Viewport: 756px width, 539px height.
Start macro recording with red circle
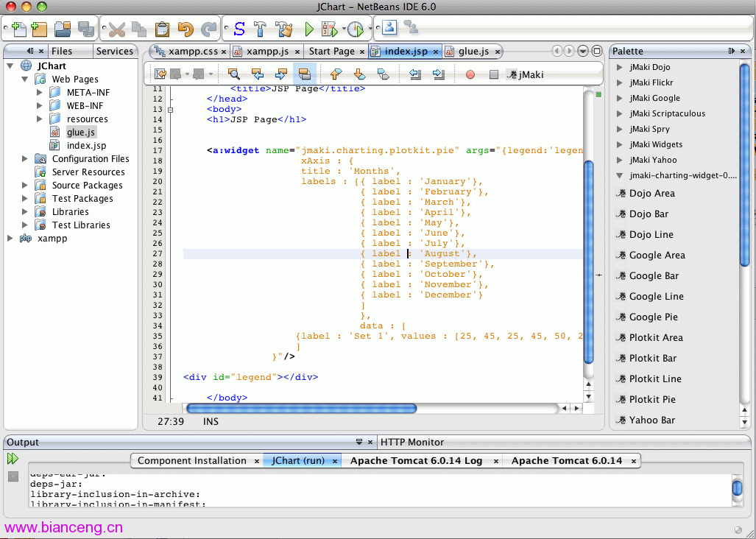[470, 74]
